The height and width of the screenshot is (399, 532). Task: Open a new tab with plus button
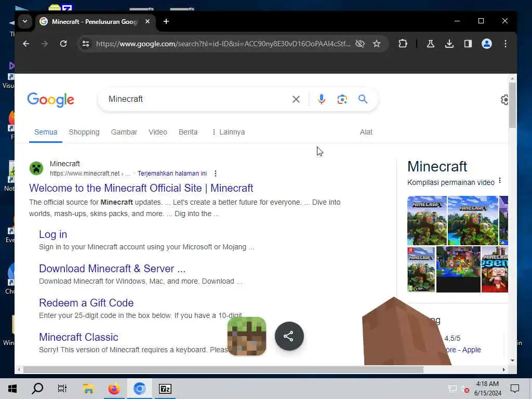(x=166, y=21)
